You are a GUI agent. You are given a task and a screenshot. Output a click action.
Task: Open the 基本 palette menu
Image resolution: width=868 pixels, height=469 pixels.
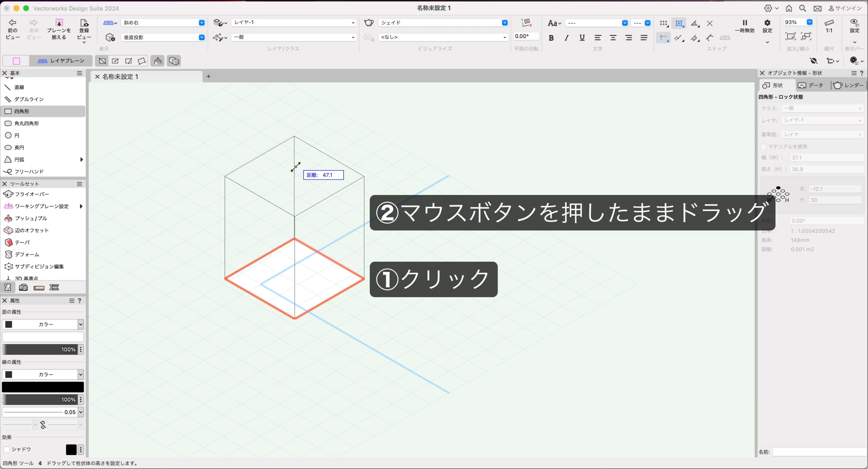pyautogui.click(x=80, y=73)
